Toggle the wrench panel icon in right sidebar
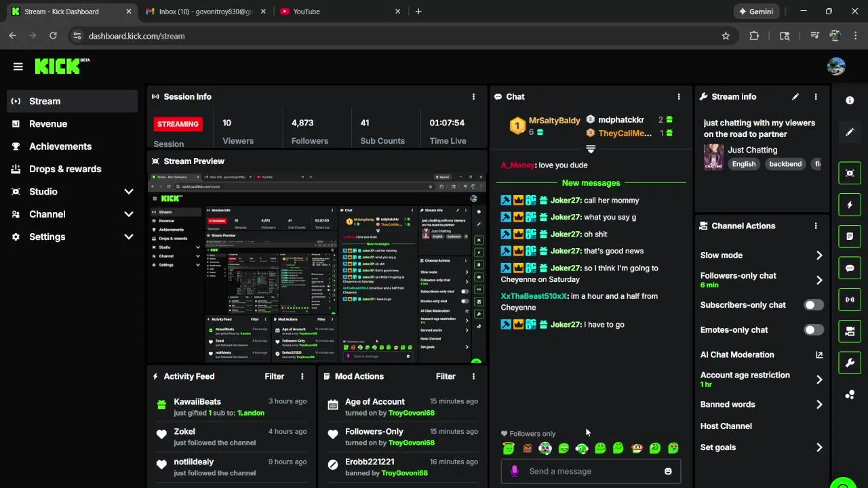The height and width of the screenshot is (488, 868). pyautogui.click(x=850, y=363)
